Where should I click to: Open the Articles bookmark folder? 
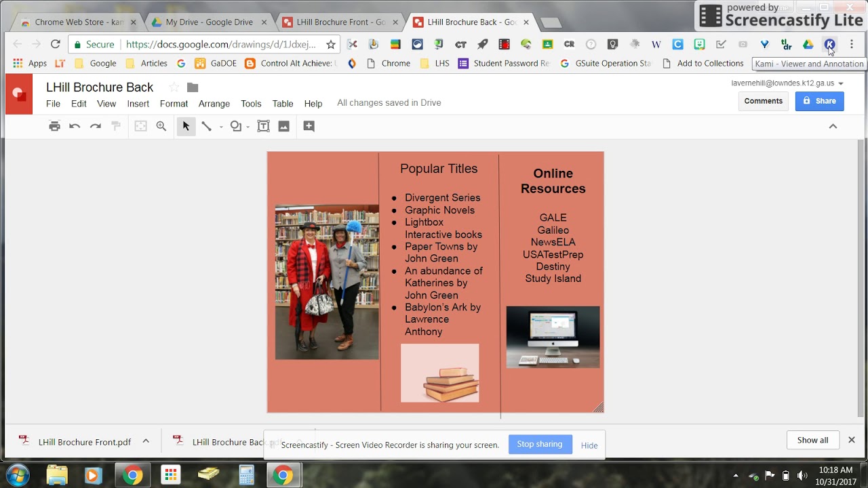(146, 63)
